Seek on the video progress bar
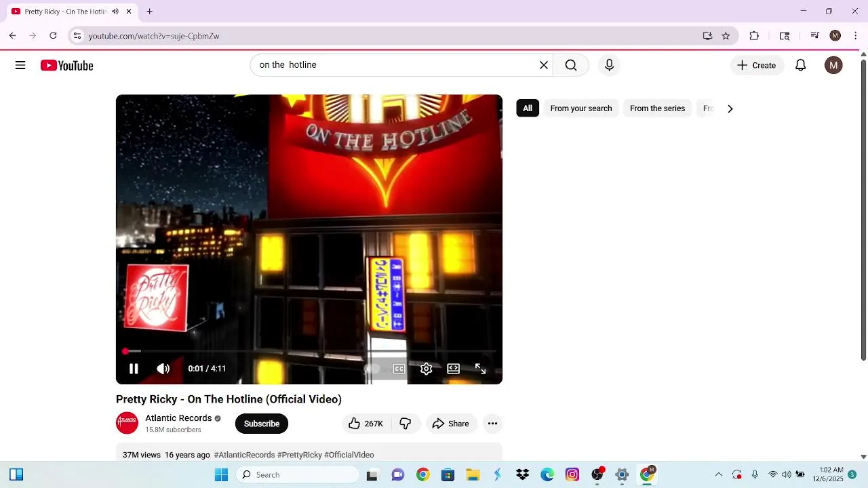The image size is (868, 488). pyautogui.click(x=309, y=351)
